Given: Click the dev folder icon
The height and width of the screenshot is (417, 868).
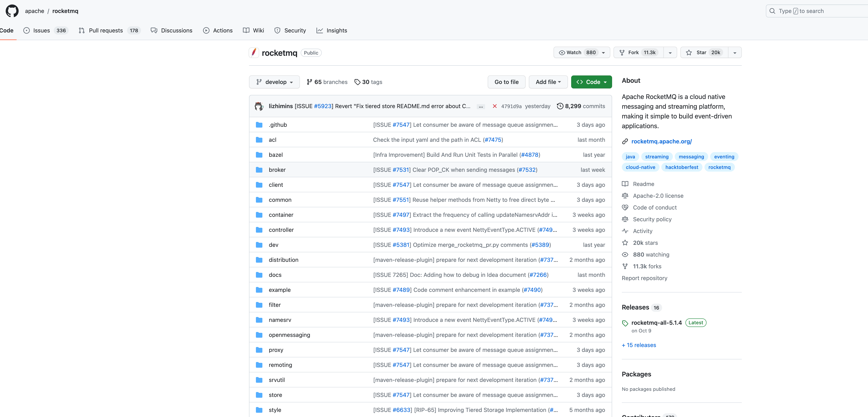Looking at the screenshot, I should [x=259, y=245].
